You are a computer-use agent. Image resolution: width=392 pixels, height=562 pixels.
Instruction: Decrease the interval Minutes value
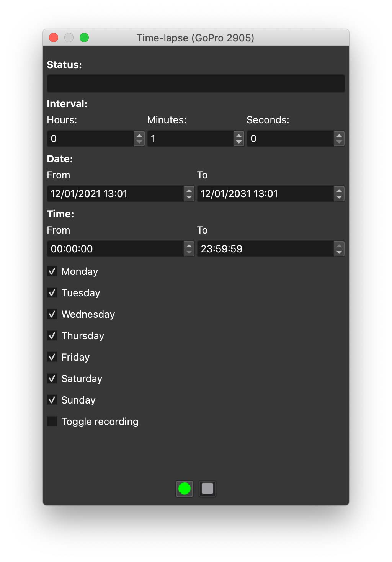click(x=239, y=142)
